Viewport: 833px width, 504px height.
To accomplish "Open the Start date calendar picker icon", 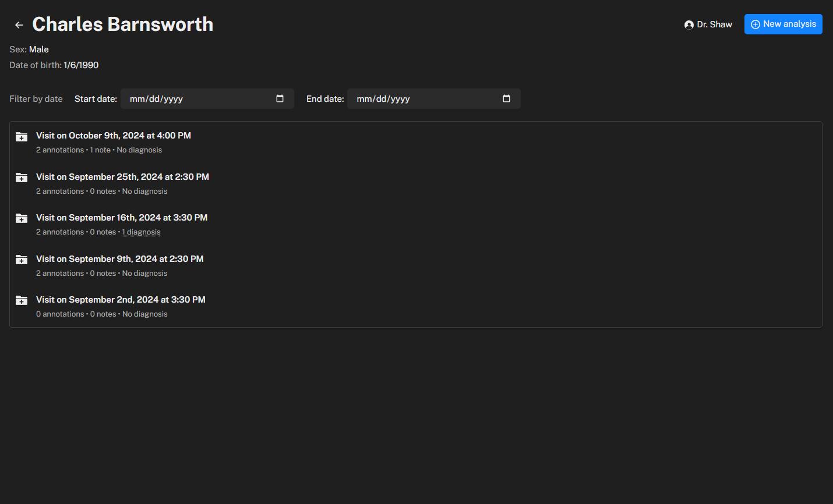I will [x=280, y=99].
